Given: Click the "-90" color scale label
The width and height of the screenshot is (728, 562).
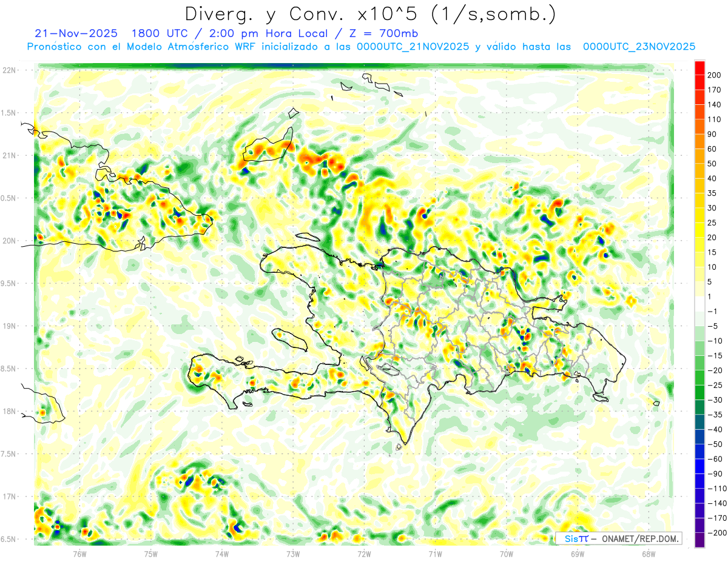Looking at the screenshot, I should 715,474.
